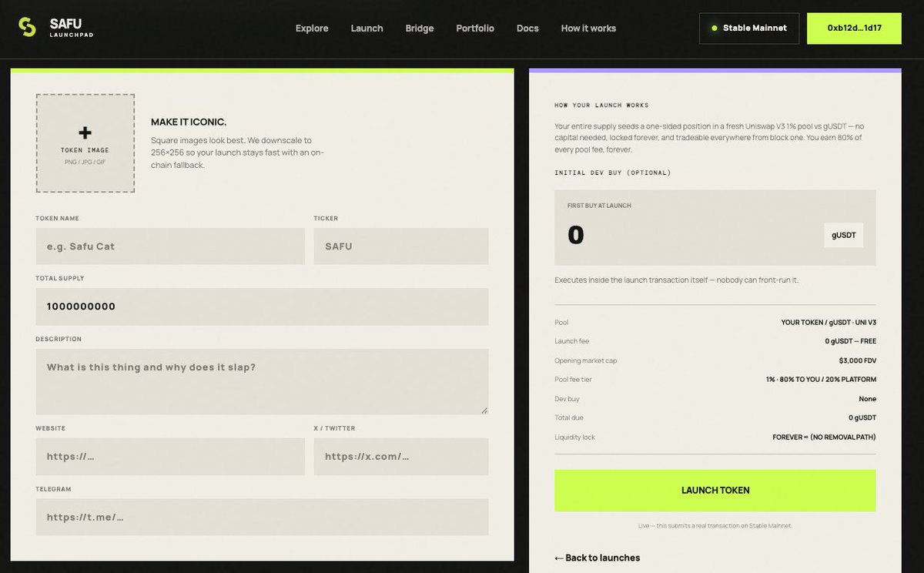Screen dimensions: 924x573
Task: Click "FOREVER ∞ (NO REMOVAL PATH)" text
Action: [x=824, y=437]
